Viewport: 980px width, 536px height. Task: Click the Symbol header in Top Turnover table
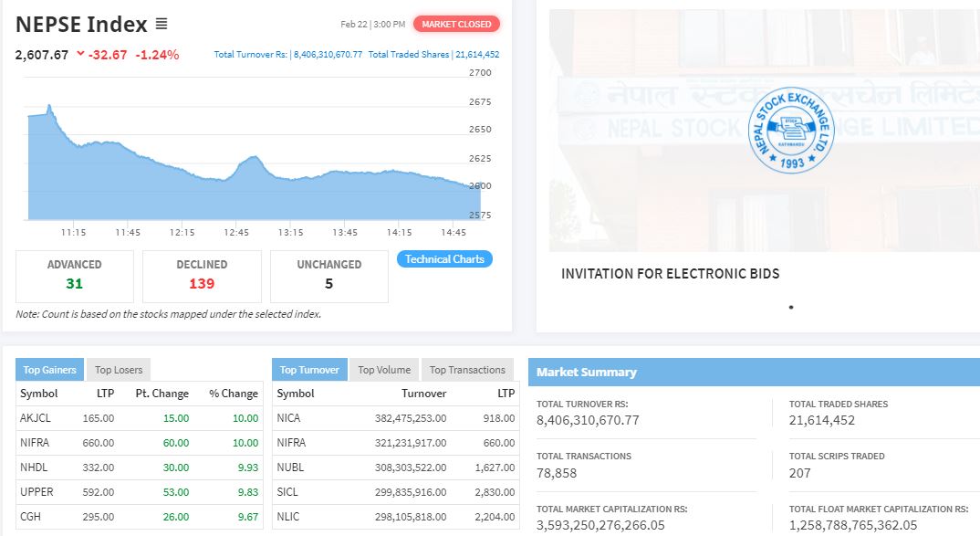pyautogui.click(x=296, y=394)
